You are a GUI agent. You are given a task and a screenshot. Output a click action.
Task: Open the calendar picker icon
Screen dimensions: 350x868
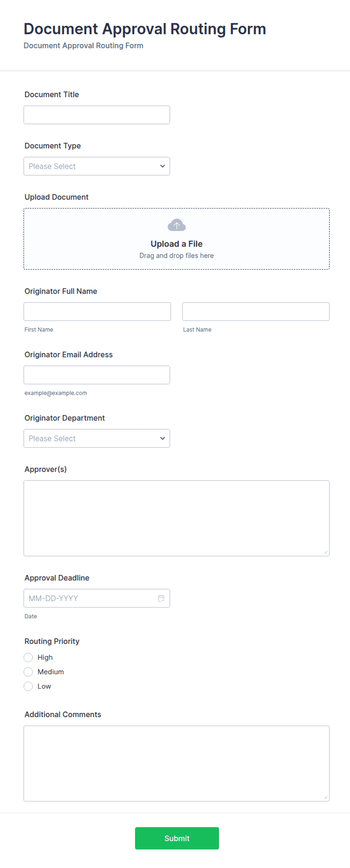coord(161,598)
